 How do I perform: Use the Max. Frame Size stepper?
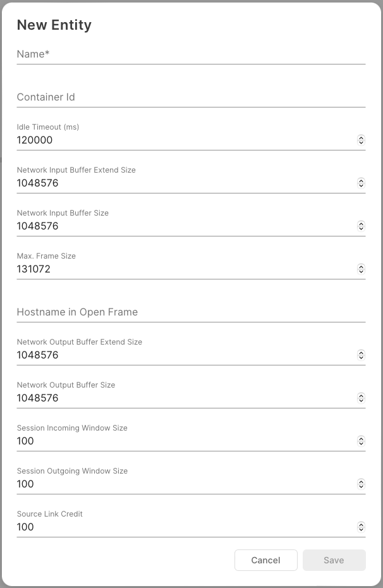point(361,269)
